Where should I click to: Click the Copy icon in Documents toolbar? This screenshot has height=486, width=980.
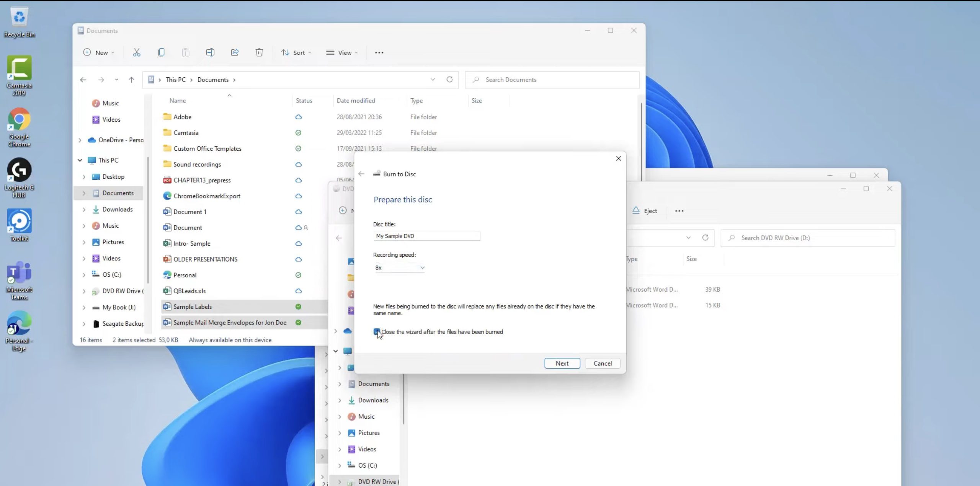pos(161,52)
